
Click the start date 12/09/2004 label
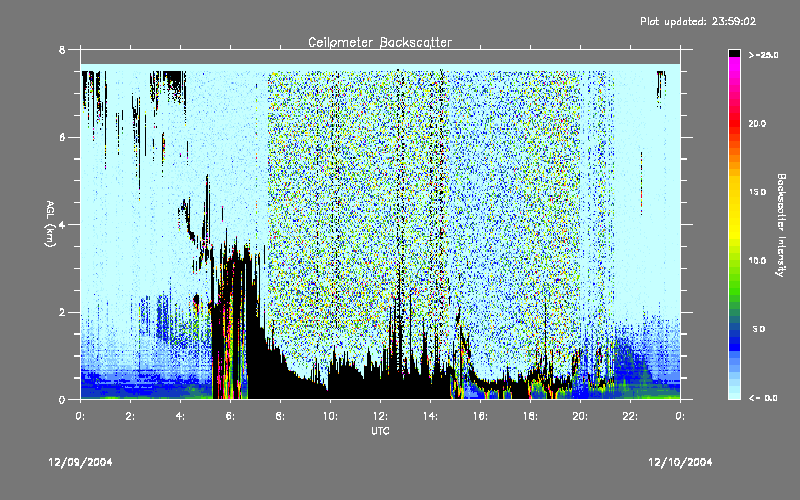(80, 462)
